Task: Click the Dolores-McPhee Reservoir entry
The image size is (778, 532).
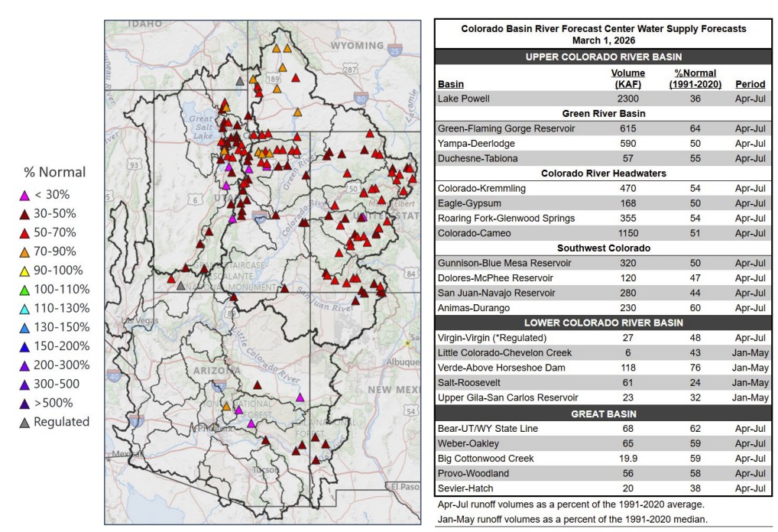Action: click(494, 278)
